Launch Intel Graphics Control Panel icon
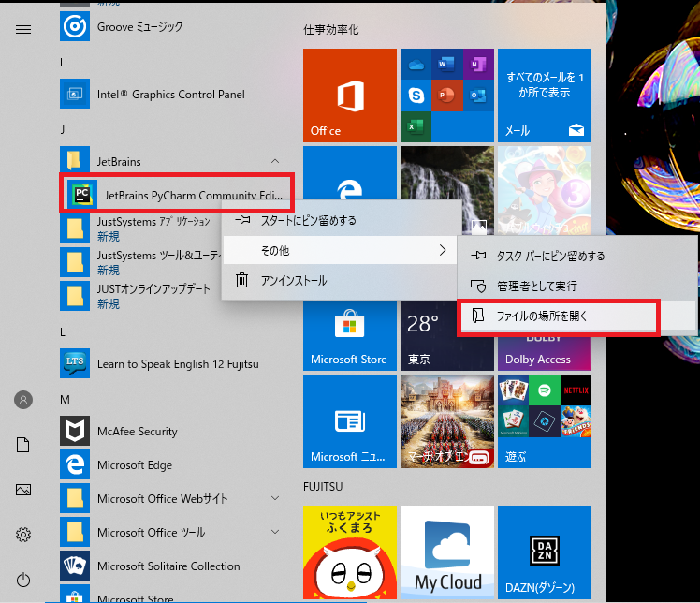700x603 pixels. pyautogui.click(x=75, y=94)
